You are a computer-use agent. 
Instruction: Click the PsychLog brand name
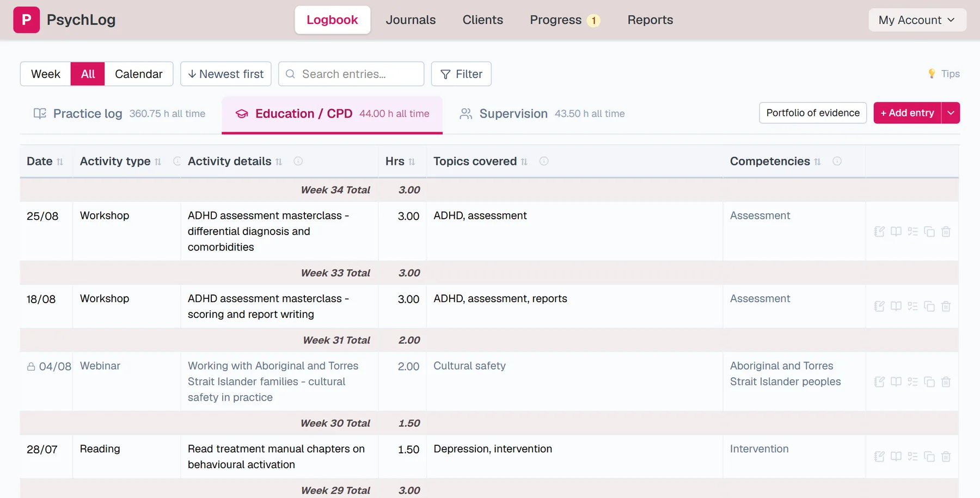(81, 20)
